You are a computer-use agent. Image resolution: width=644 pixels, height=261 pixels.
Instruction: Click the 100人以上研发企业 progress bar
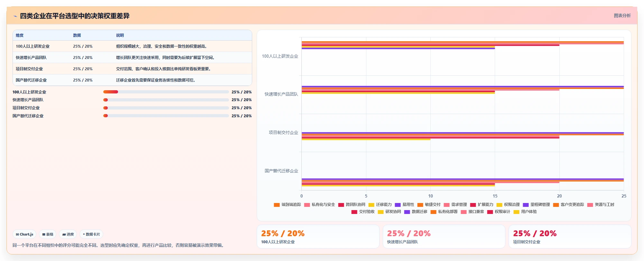point(166,92)
